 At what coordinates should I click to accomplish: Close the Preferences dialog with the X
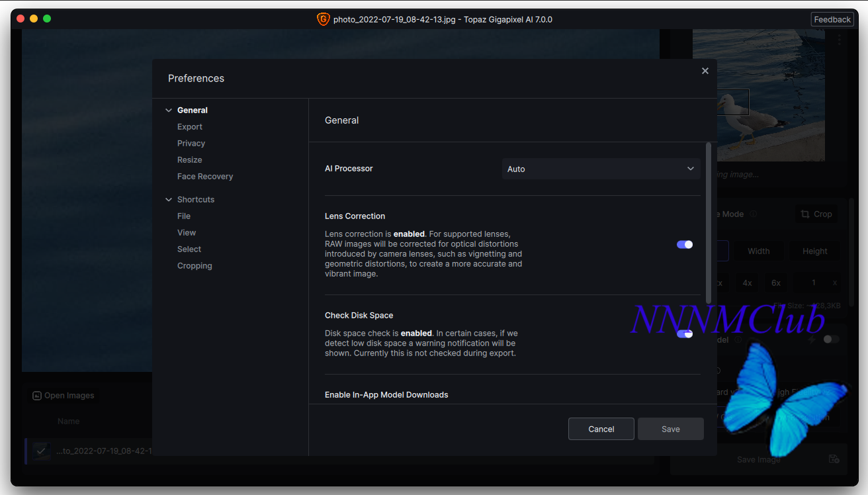click(x=705, y=71)
